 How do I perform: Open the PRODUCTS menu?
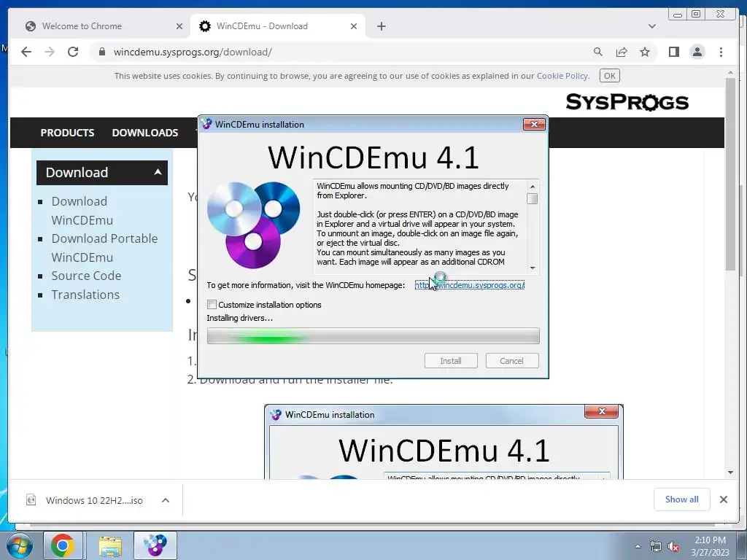[x=67, y=133]
